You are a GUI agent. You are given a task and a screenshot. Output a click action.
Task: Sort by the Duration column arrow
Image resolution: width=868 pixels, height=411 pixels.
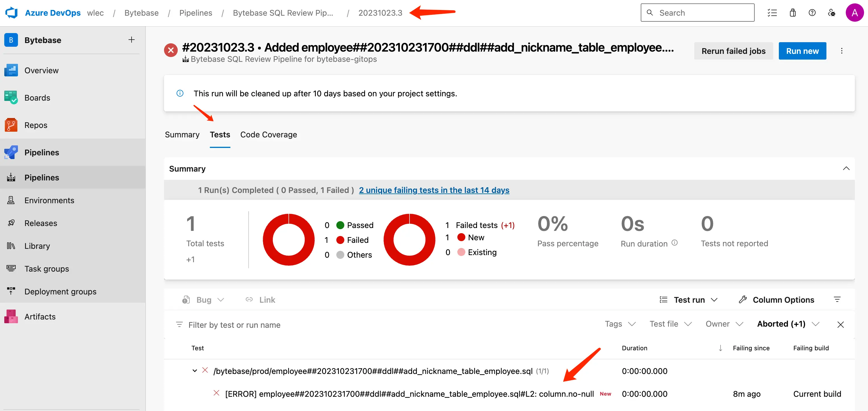point(720,348)
